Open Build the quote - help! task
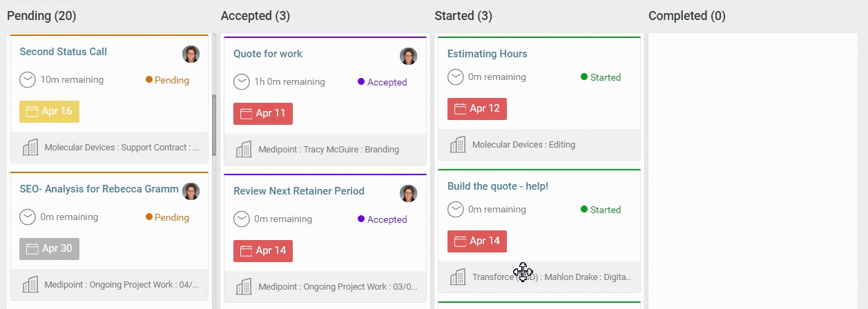Screen dimensions: 868x309 coord(497,186)
